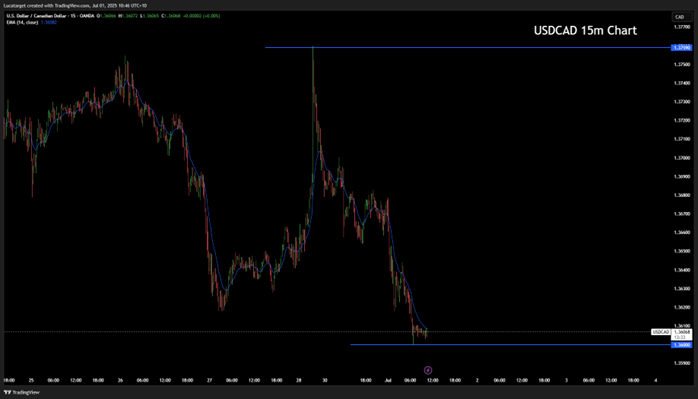Open the CAD currency selector

pos(682,17)
